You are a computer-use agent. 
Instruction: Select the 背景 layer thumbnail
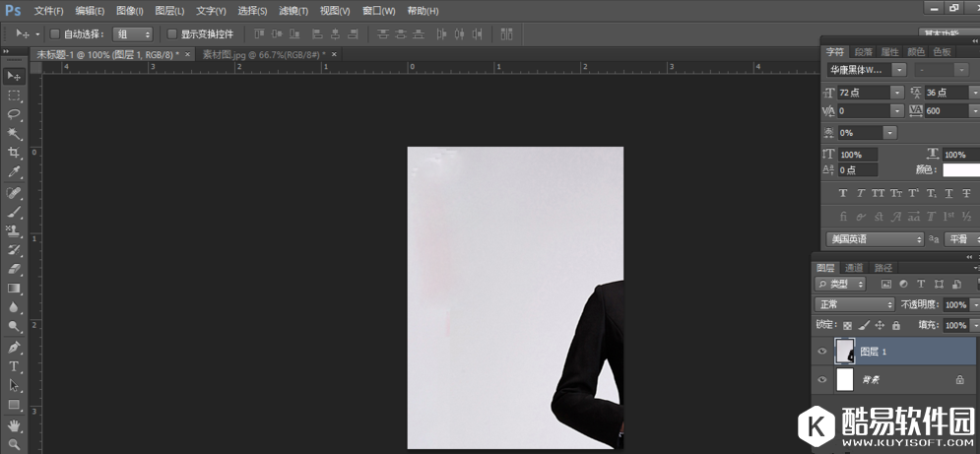pos(845,379)
